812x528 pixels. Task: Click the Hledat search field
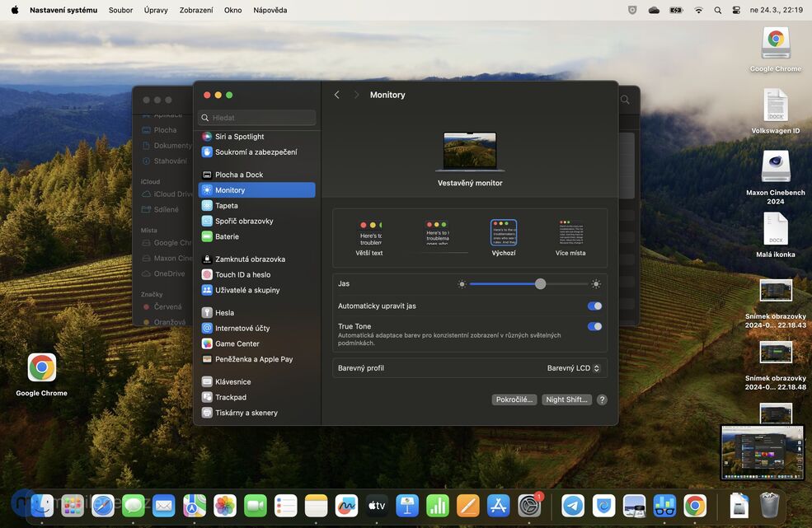click(x=256, y=117)
